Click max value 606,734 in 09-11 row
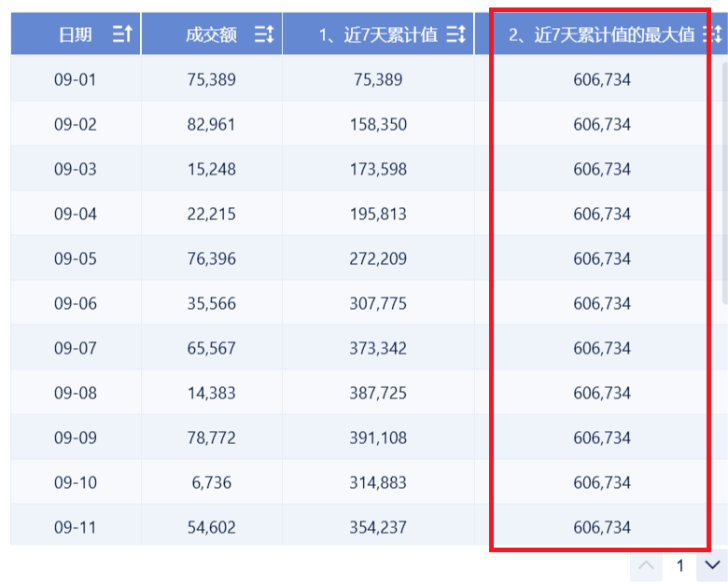Screen dimensions: 728x584 point(602,527)
